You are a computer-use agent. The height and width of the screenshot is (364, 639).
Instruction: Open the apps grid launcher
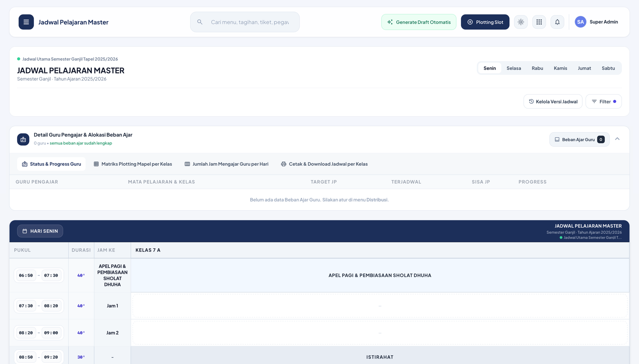539,22
